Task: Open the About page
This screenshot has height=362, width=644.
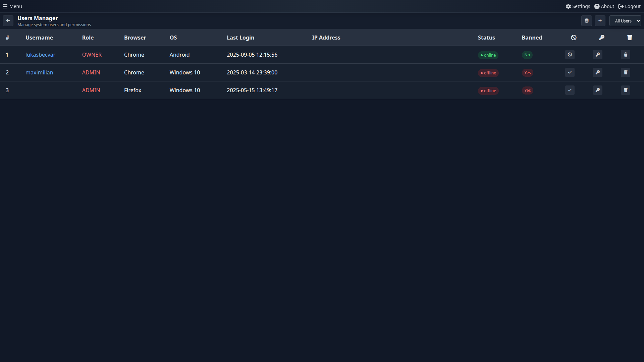Action: [x=604, y=6]
